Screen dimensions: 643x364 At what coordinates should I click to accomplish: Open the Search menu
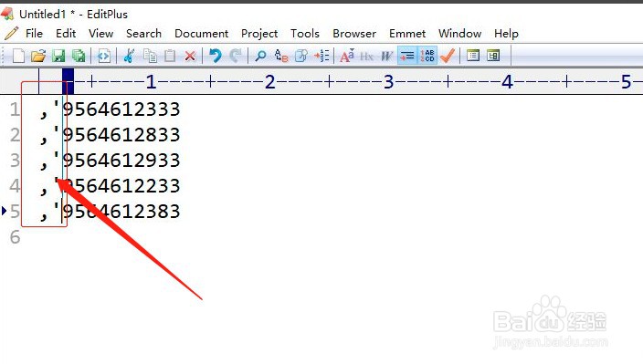click(x=143, y=33)
